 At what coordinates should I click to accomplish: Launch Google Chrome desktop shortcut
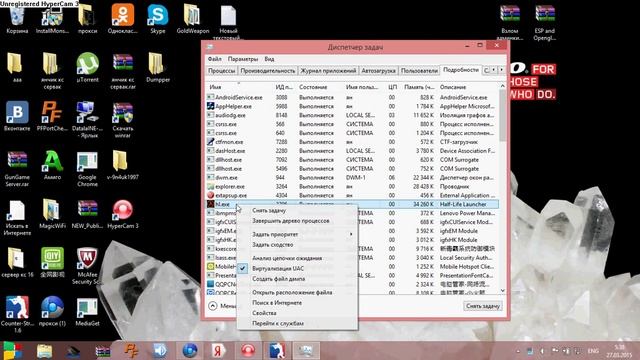coord(87,169)
